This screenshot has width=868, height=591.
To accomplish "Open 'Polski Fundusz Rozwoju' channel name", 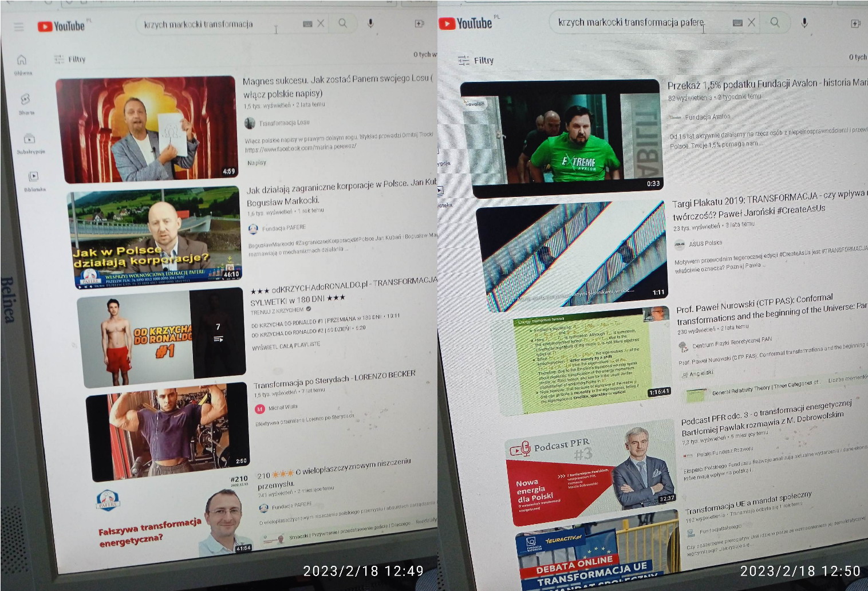I will (725, 452).
